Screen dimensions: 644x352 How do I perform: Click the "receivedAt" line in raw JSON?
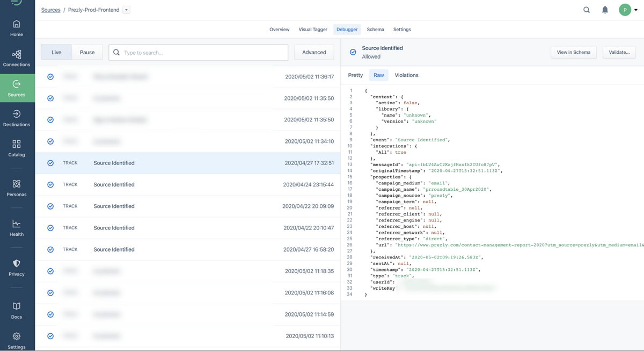426,257
